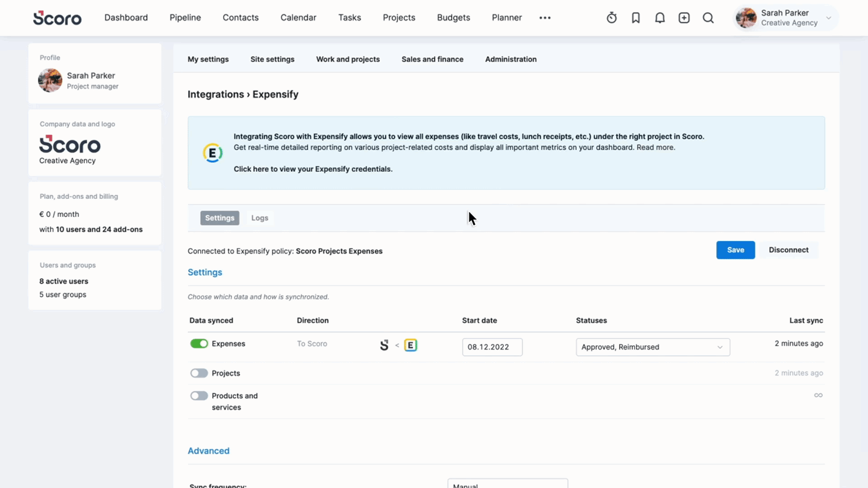Image resolution: width=868 pixels, height=488 pixels.
Task: Open the Budgets page
Action: tap(453, 17)
